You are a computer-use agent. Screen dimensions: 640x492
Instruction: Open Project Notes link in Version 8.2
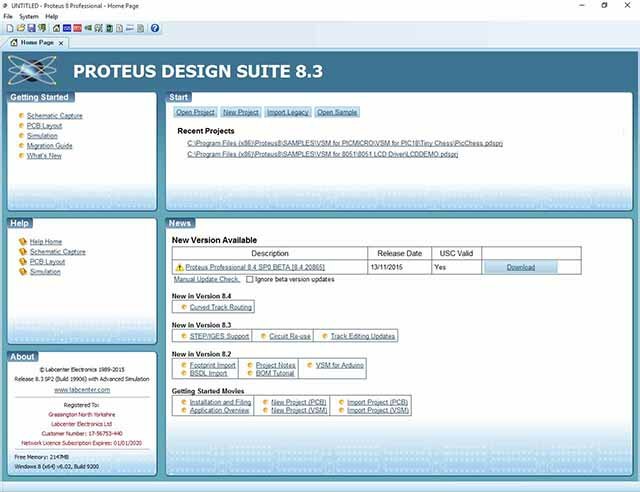pos(276,365)
